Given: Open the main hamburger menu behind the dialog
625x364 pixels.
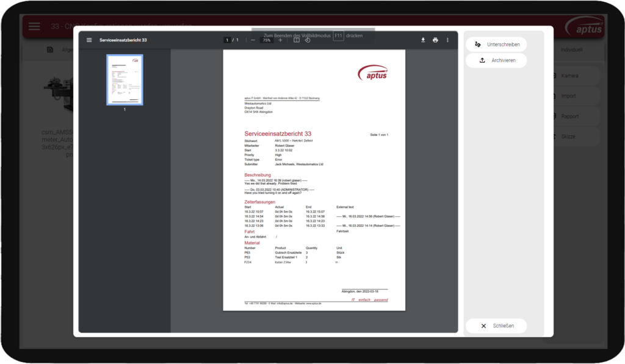Looking at the screenshot, I should 34,26.
